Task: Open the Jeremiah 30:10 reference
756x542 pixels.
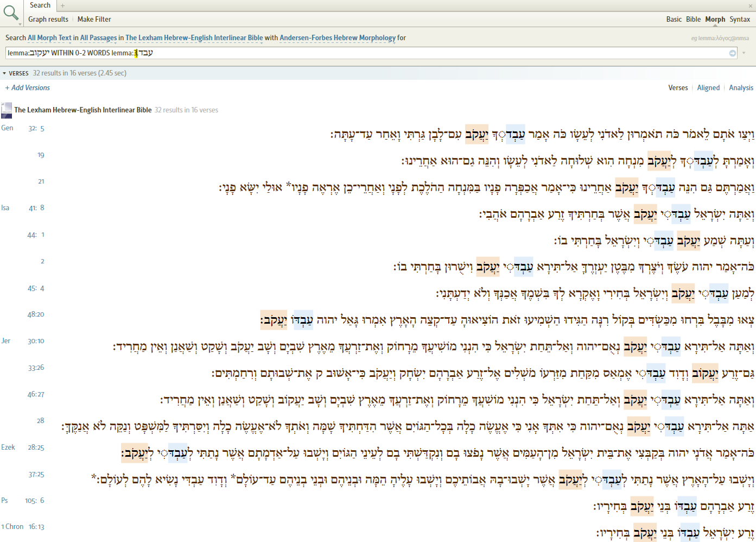Action: pyautogui.click(x=36, y=341)
